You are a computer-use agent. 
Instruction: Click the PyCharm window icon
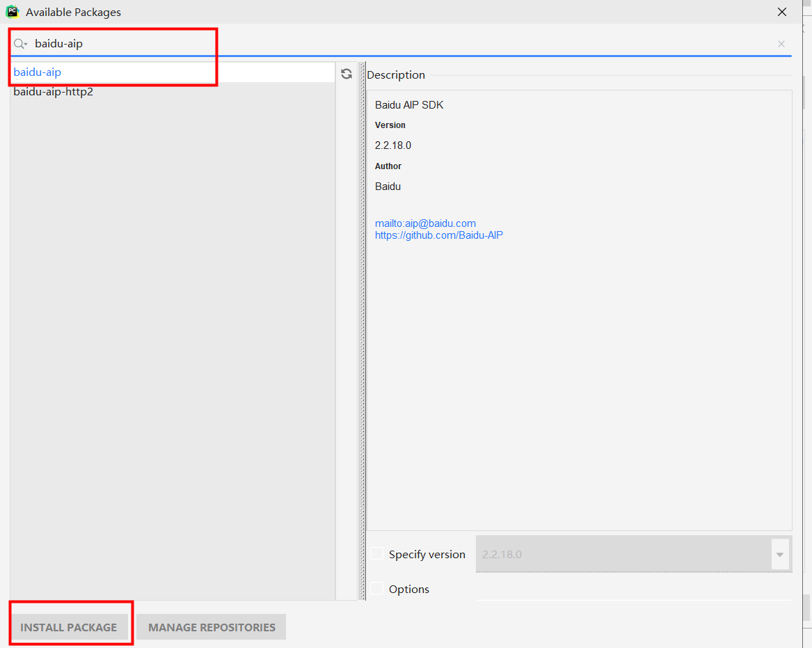pyautogui.click(x=12, y=11)
